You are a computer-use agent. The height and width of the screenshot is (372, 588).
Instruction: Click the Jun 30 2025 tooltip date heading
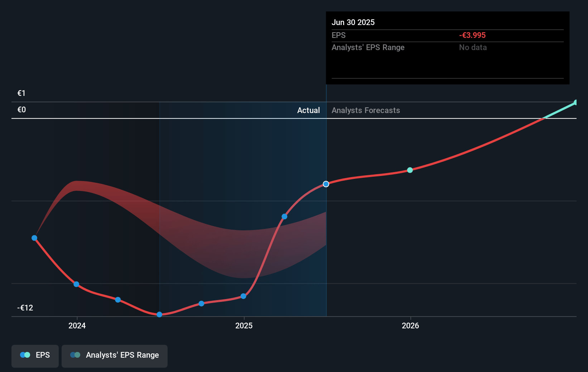353,23
